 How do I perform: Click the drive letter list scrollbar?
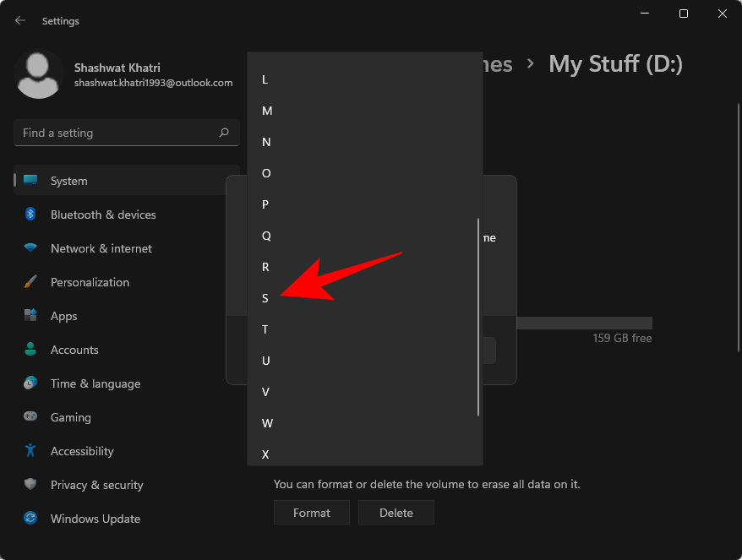point(478,317)
